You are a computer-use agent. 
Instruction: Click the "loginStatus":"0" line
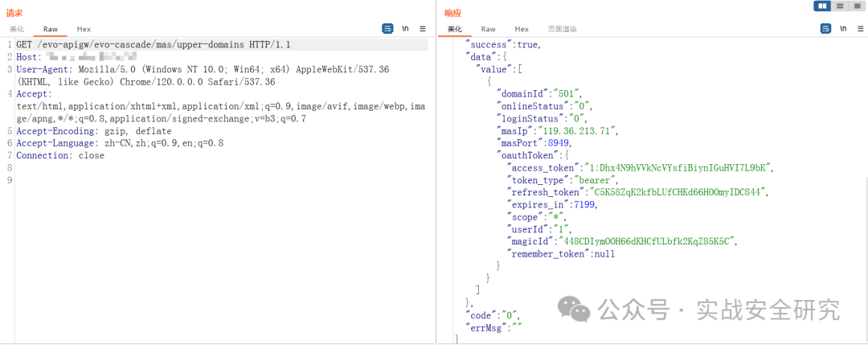coord(542,118)
